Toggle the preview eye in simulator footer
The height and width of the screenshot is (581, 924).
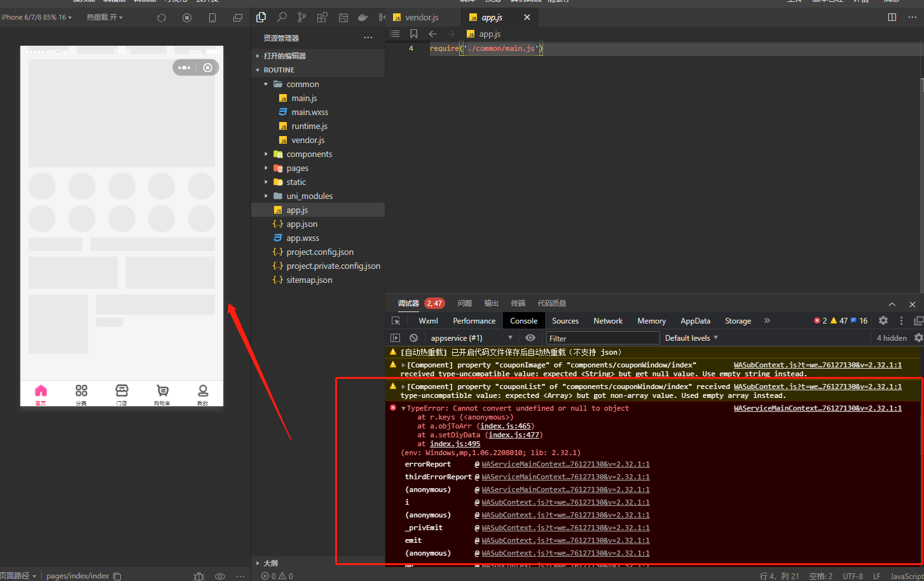point(220,576)
